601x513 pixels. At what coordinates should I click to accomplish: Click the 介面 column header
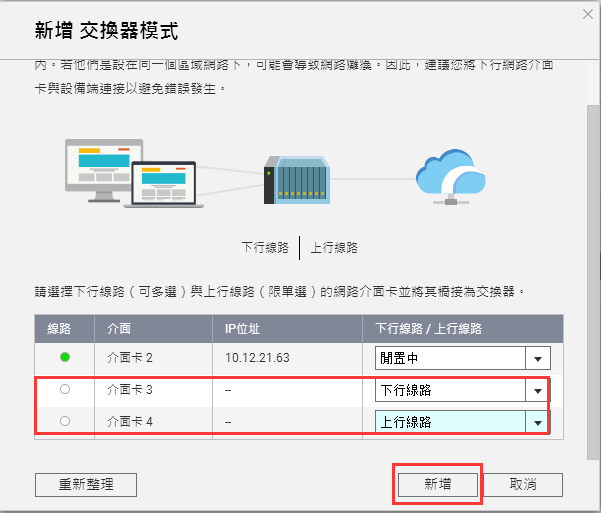(x=120, y=328)
